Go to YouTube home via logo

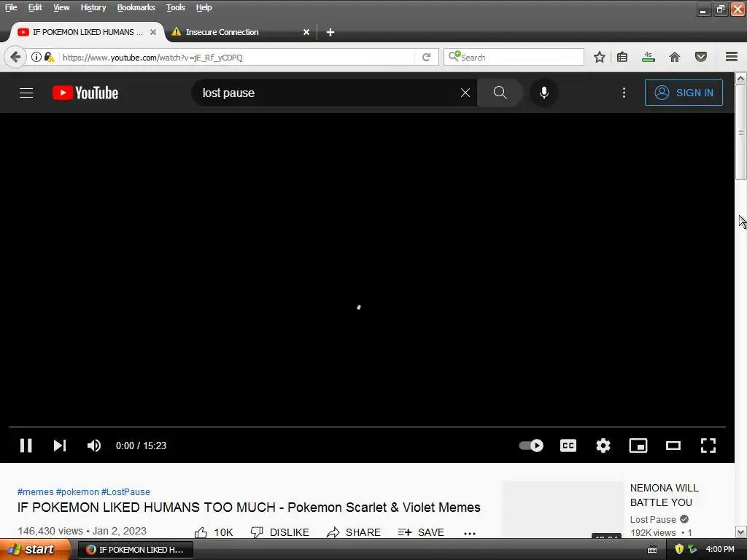pos(85,93)
